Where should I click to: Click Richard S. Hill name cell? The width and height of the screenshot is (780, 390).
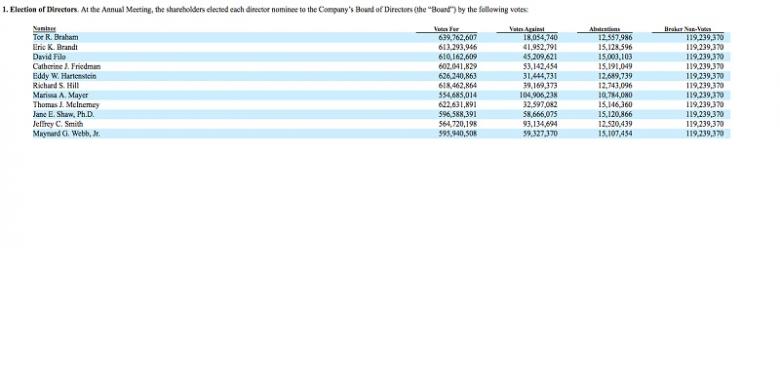click(x=56, y=86)
